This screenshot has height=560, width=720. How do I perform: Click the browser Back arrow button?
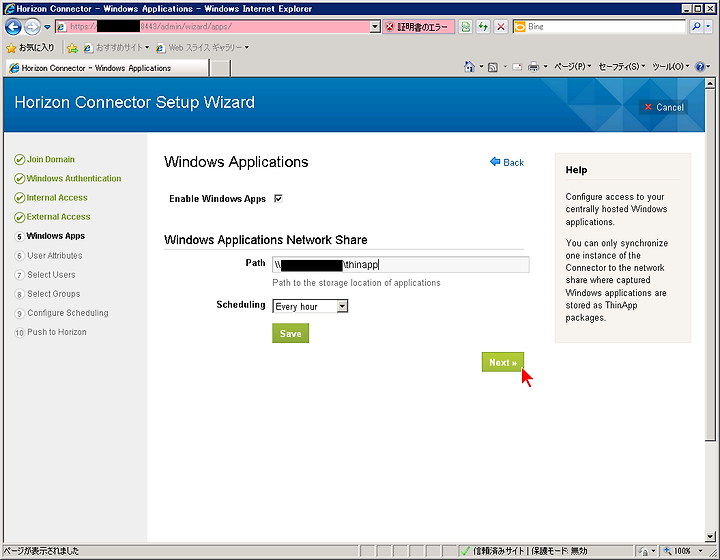click(13, 27)
